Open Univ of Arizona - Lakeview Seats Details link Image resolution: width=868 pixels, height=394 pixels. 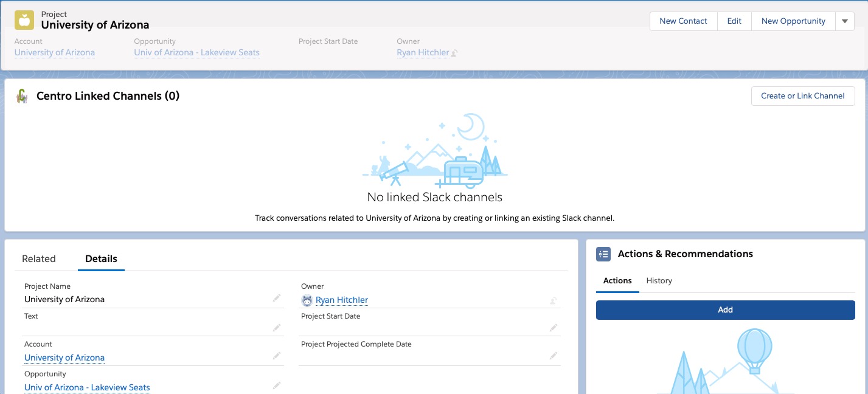click(x=87, y=387)
